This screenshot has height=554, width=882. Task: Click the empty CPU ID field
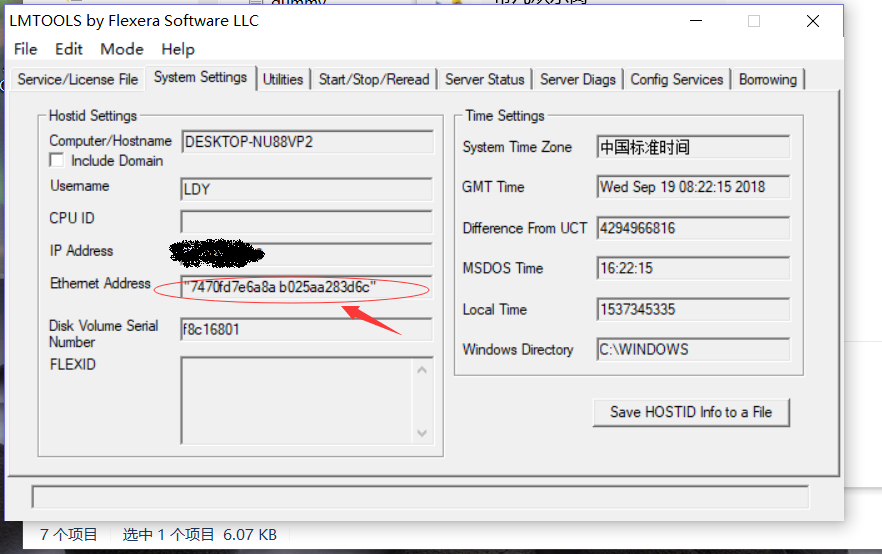pyautogui.click(x=307, y=222)
